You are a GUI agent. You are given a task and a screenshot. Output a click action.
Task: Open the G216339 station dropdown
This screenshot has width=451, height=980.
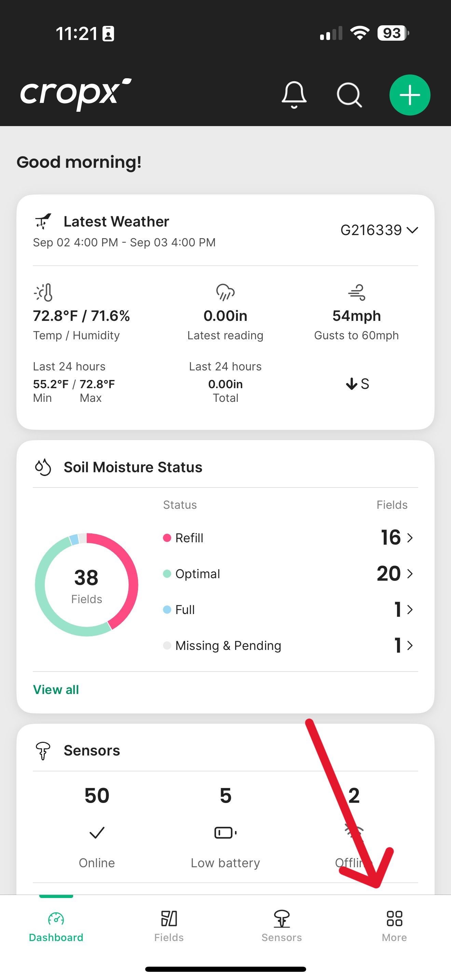379,230
